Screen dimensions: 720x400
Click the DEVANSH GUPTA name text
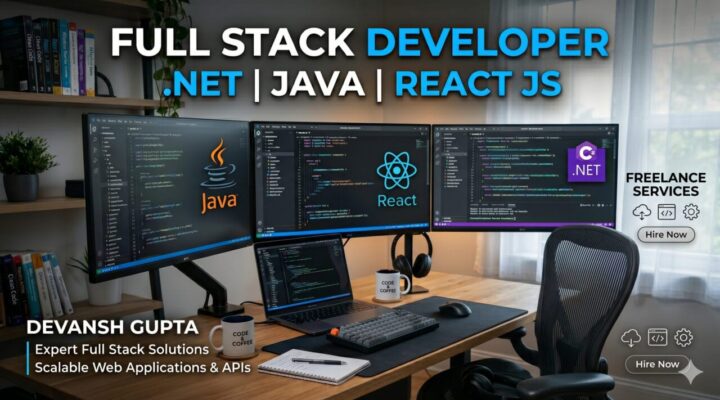pos(112,327)
